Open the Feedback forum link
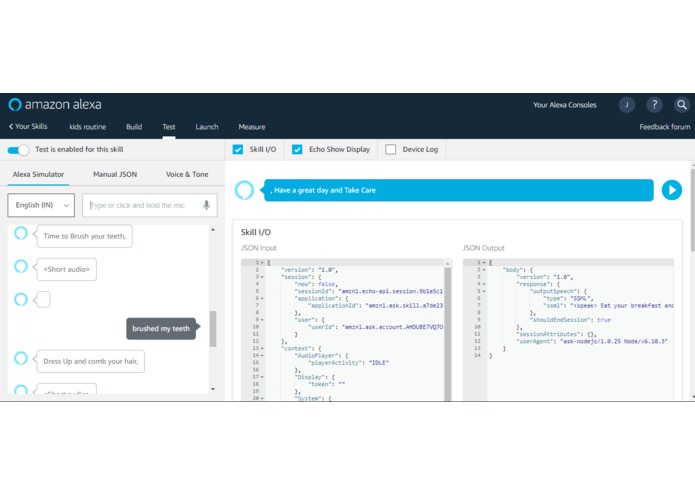This screenshot has width=695, height=494. [664, 127]
